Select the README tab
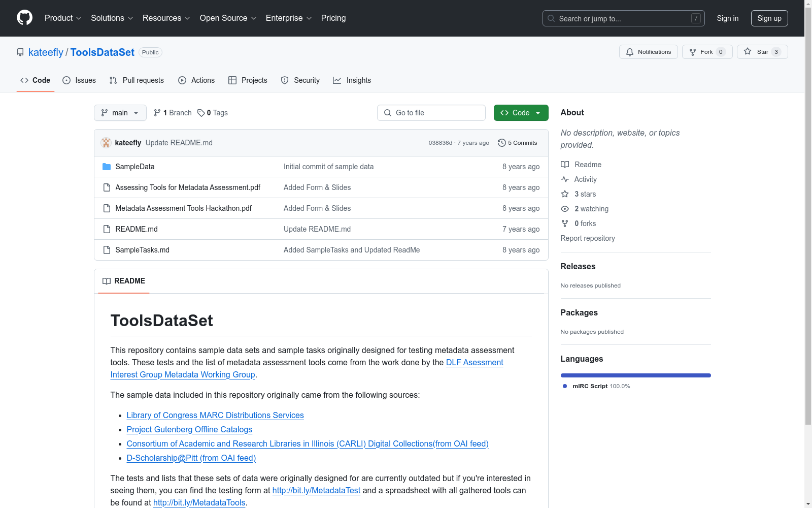The width and height of the screenshot is (812, 508). (x=124, y=281)
